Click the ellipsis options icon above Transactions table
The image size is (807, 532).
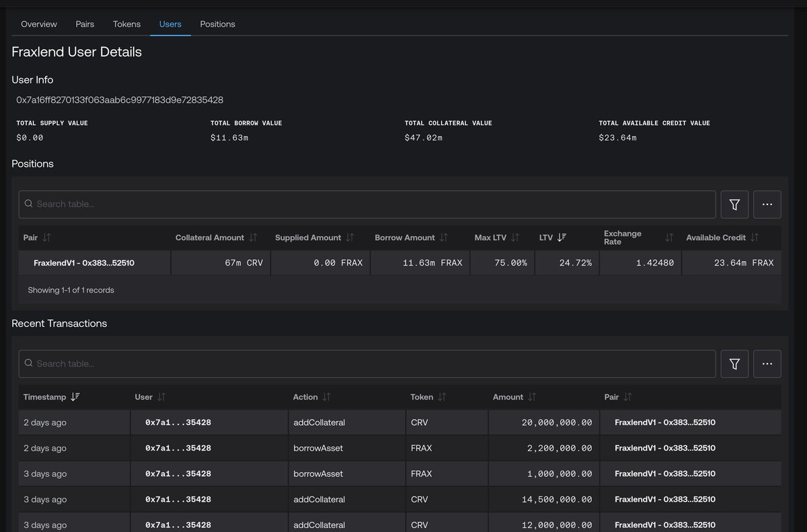(767, 364)
